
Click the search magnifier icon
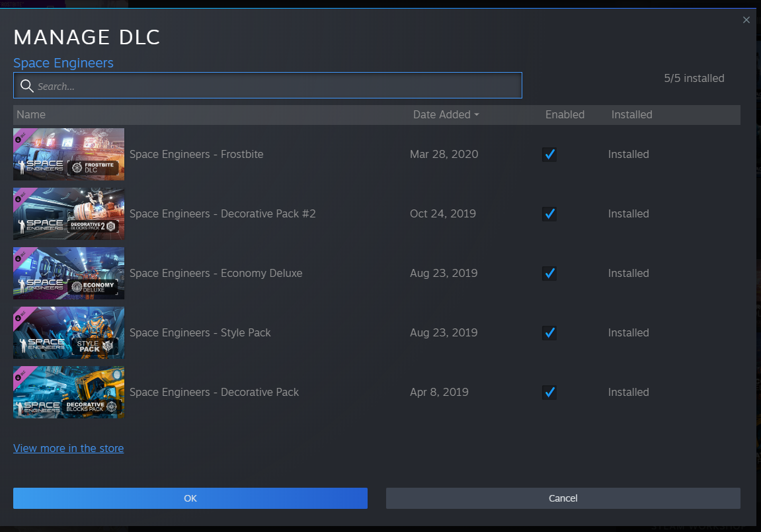click(27, 86)
